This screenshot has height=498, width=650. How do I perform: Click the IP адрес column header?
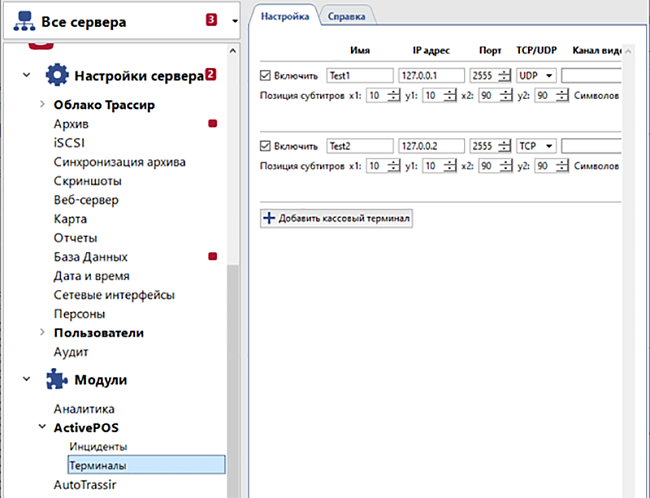(x=431, y=51)
